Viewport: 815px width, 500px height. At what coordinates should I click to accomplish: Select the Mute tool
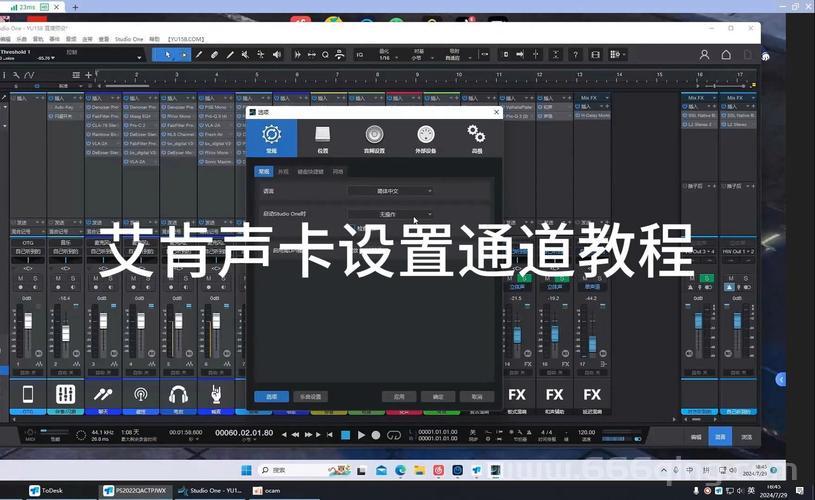click(245, 55)
